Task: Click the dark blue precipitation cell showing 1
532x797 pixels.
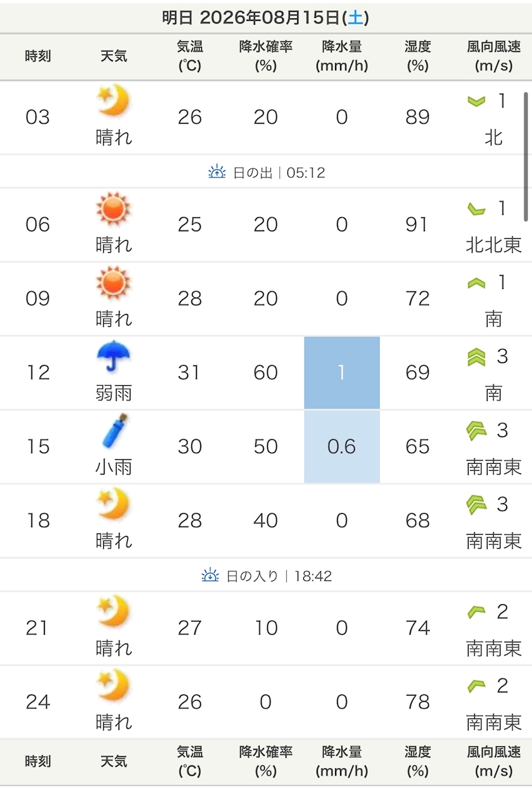Action: [x=342, y=373]
